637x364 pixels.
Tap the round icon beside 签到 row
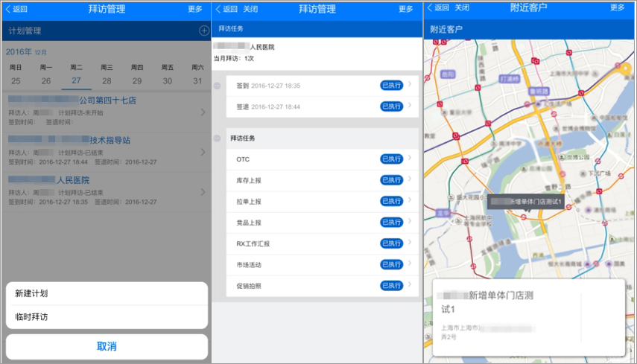pyautogui.click(x=218, y=86)
